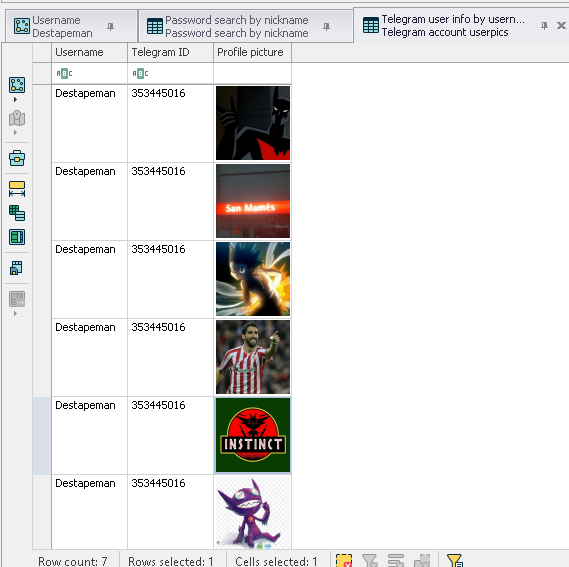This screenshot has height=567, width=569.
Task: Click the side panel layout icon in the sidebar
Action: point(17,237)
